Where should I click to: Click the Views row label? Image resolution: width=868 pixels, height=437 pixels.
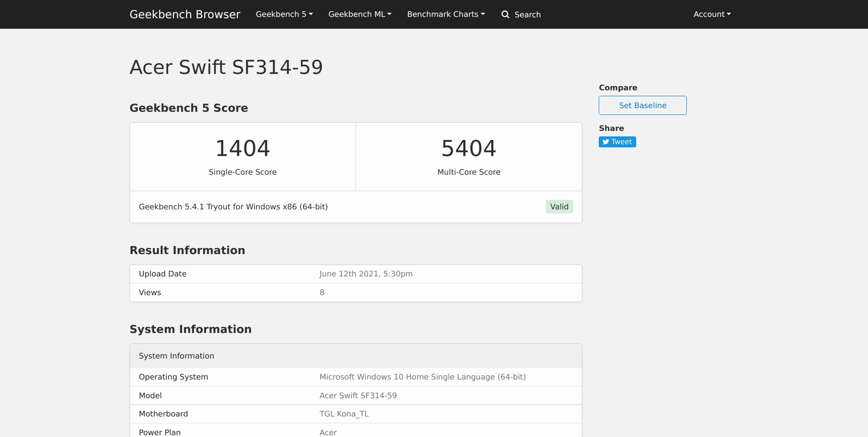tap(150, 292)
